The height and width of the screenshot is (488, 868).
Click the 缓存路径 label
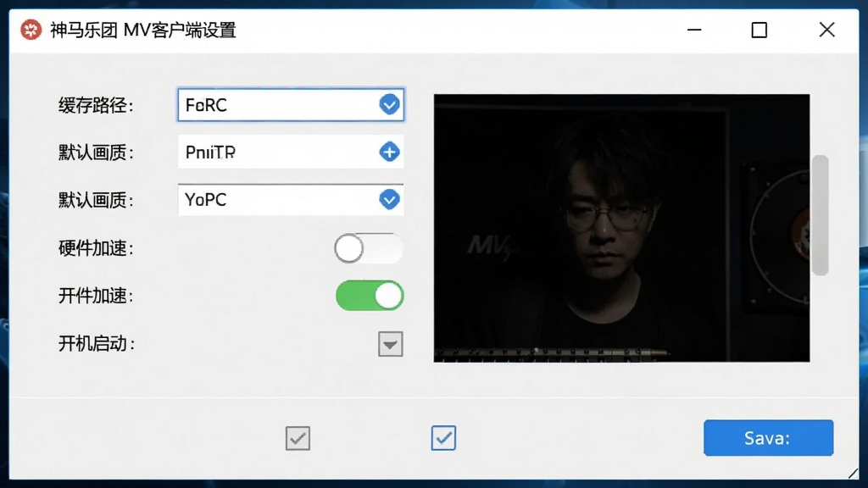click(97, 105)
